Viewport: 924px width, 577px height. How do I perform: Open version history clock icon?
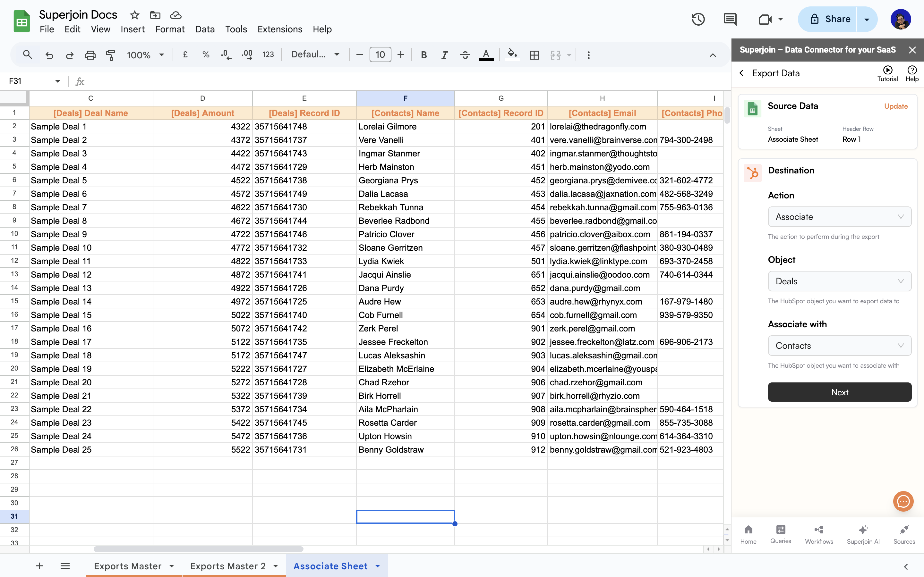click(x=698, y=19)
